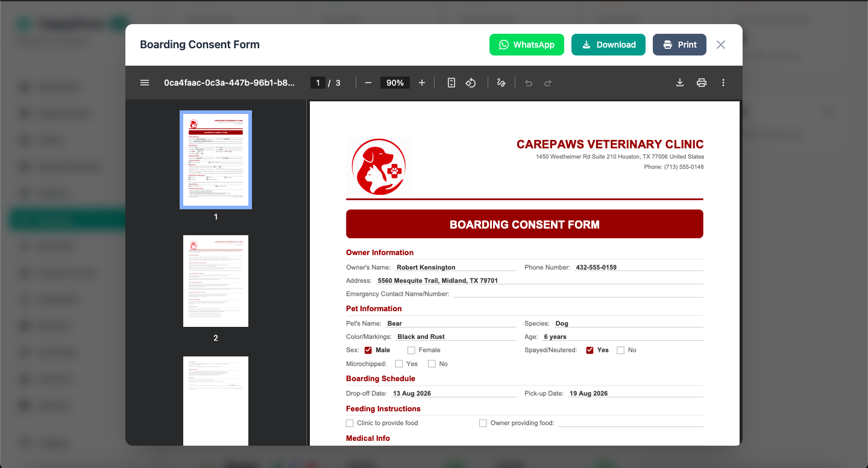Click the age value 6 years
Viewport: 868px width, 468px height.
click(555, 337)
